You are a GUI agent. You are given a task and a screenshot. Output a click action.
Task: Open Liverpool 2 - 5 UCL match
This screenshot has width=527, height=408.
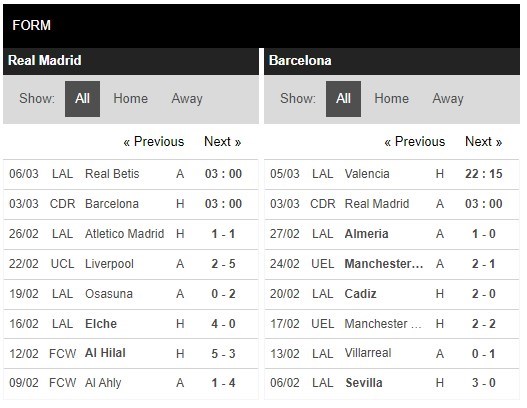click(131, 264)
